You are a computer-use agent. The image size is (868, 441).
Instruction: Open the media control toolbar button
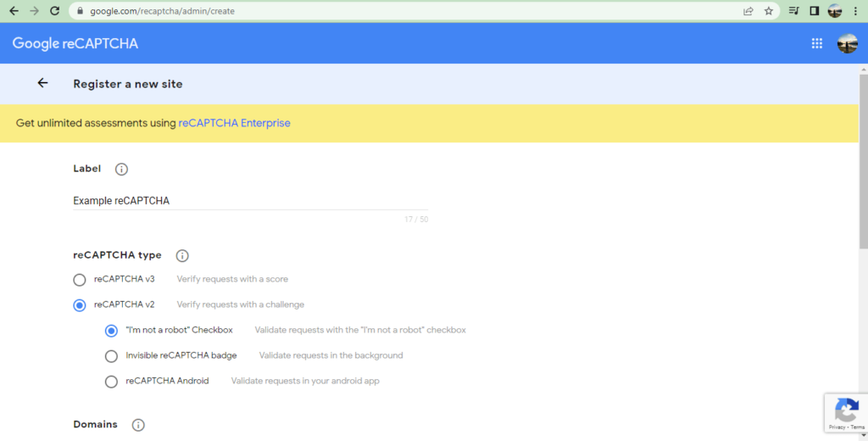pos(793,11)
